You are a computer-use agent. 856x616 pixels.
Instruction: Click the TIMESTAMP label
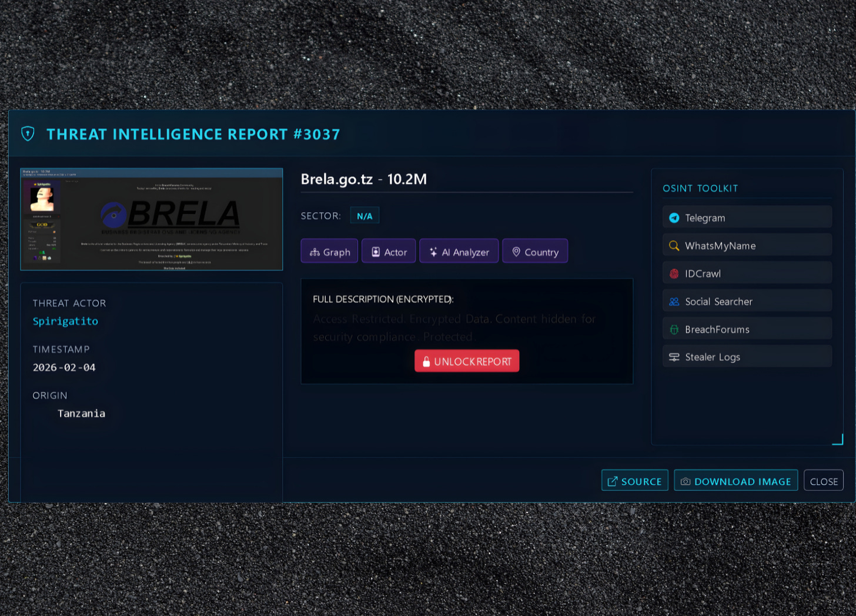tap(61, 349)
